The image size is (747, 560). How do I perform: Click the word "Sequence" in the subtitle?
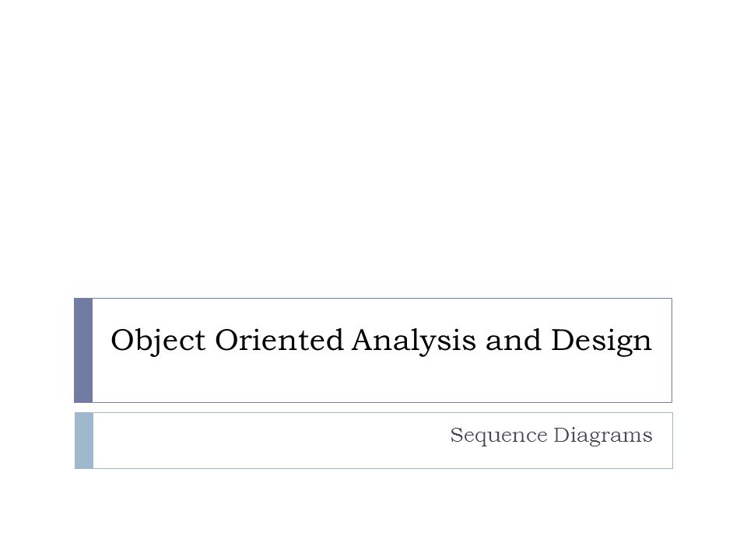[x=499, y=436]
